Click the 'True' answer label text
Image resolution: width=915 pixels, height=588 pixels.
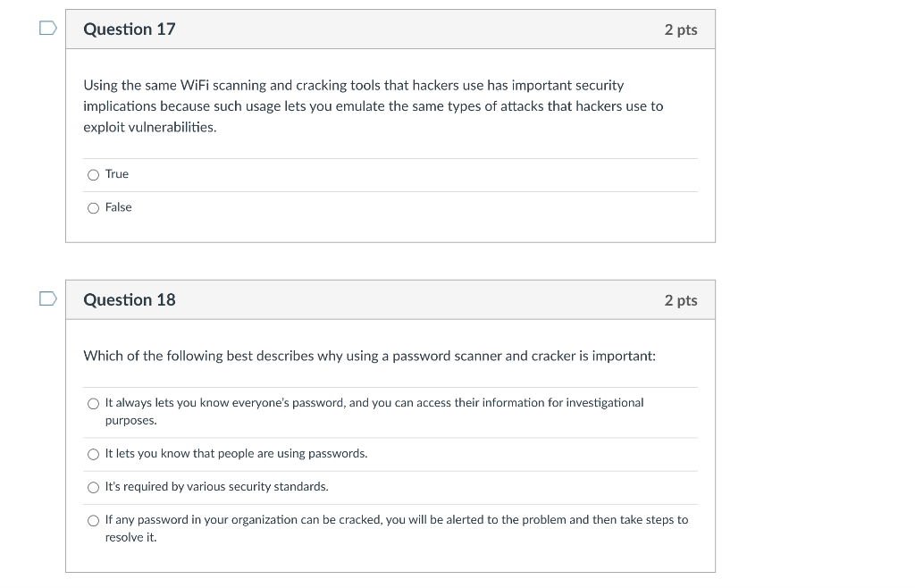tap(117, 174)
